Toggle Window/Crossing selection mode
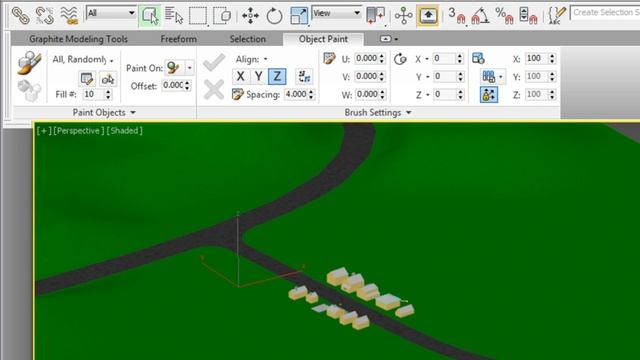640x360 pixels. pos(222,16)
